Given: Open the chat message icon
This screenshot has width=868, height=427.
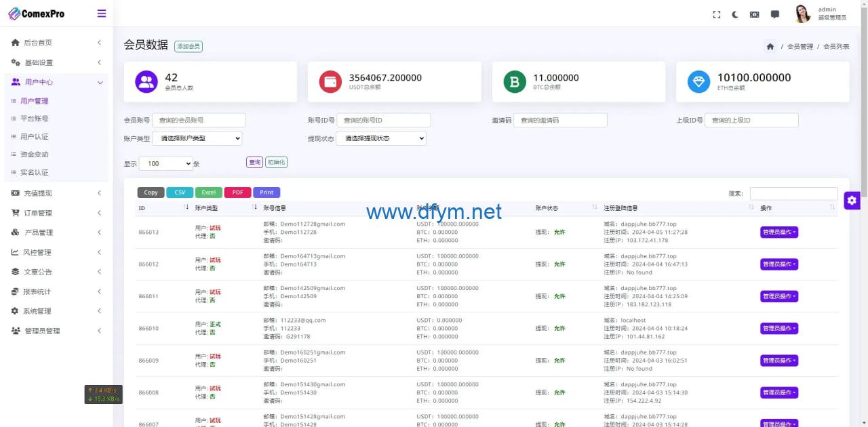Looking at the screenshot, I should 775,14.
